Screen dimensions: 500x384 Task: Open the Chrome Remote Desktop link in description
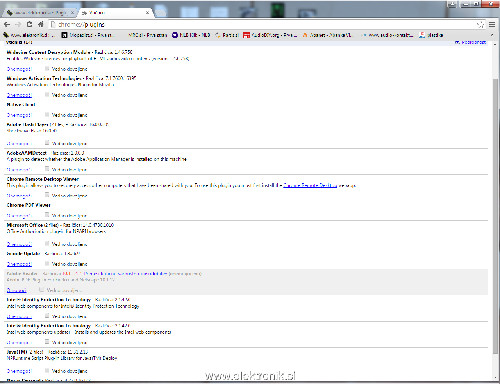pos(310,185)
